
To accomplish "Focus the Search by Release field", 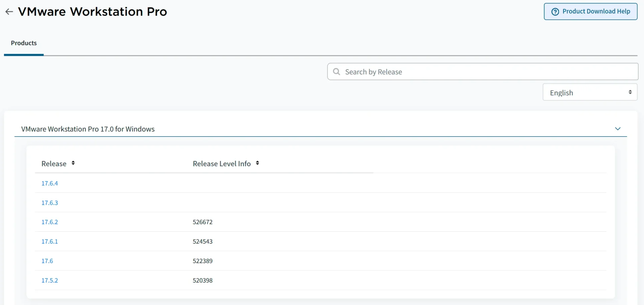I will (483, 71).
